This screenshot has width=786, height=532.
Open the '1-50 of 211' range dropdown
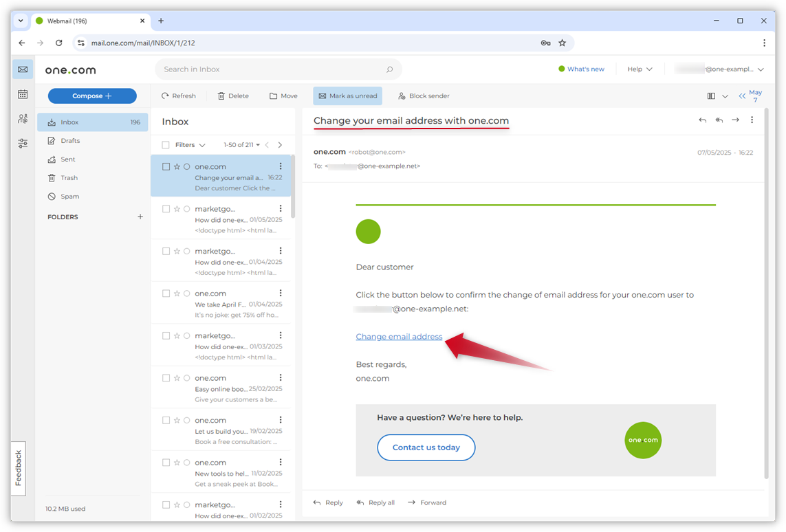tap(241, 145)
